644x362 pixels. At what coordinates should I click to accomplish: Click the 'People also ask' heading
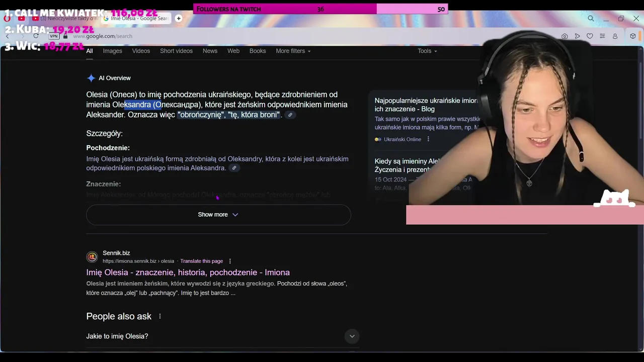coord(119,316)
